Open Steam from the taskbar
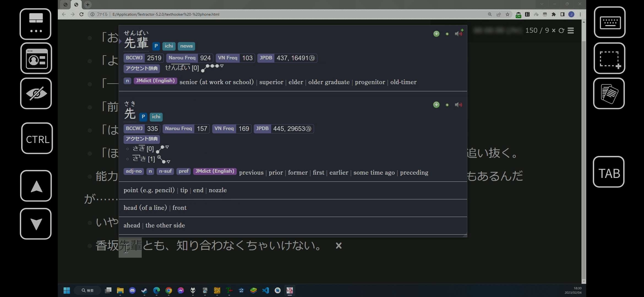 [x=144, y=290]
